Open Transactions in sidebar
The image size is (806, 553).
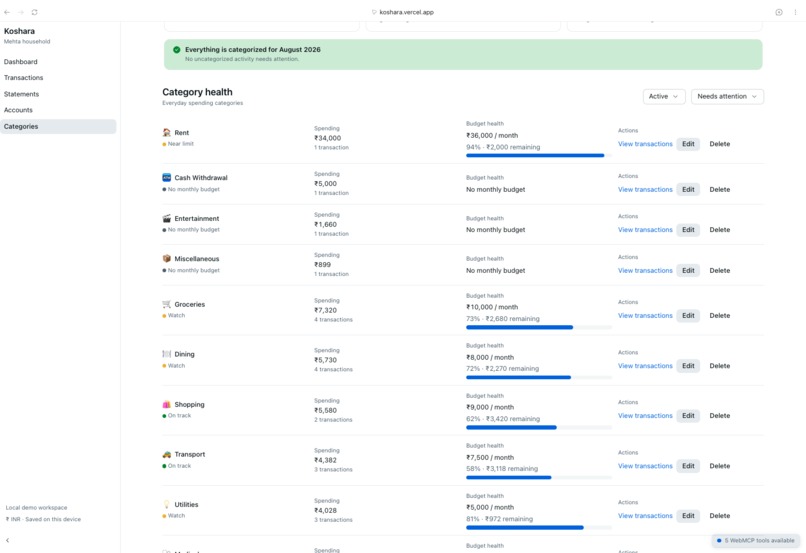(24, 78)
